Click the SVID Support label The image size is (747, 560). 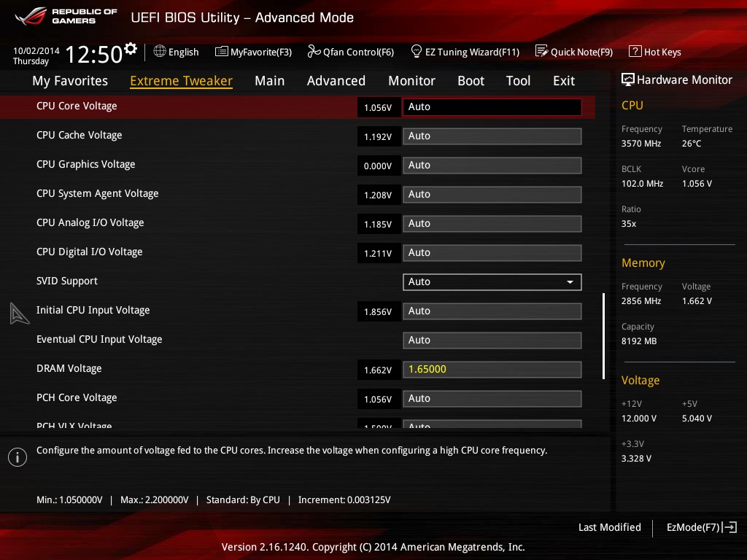tap(66, 281)
